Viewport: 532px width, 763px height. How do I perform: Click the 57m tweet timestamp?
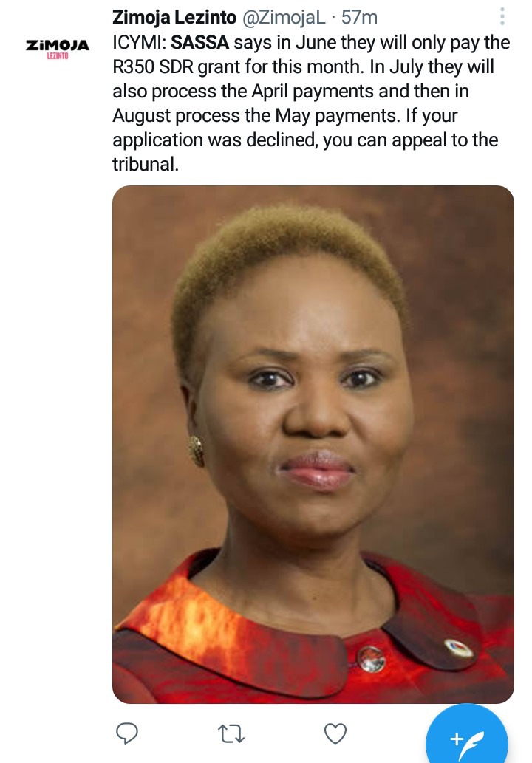coord(359,18)
